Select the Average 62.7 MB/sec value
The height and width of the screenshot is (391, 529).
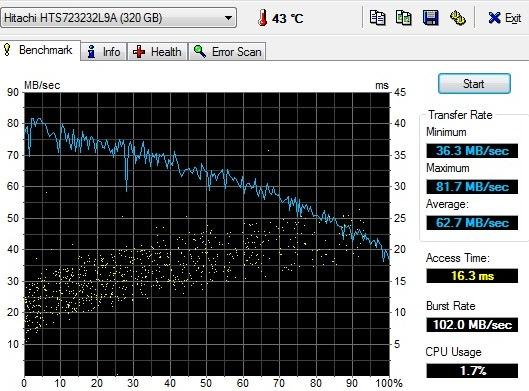[472, 223]
